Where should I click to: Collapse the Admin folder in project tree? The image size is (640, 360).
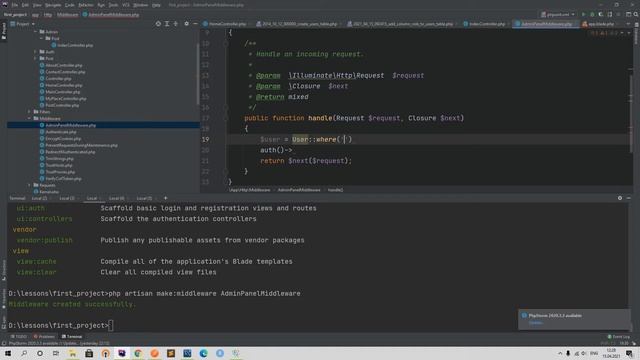click(x=36, y=31)
